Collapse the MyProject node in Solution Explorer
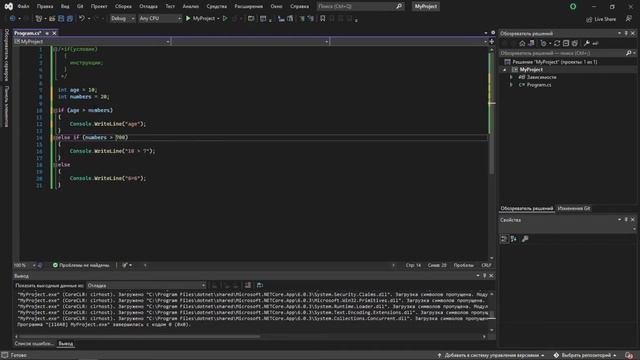 click(x=505, y=70)
